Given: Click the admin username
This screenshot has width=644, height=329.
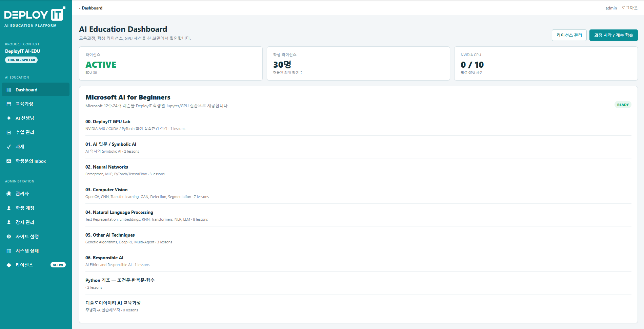Looking at the screenshot, I should tap(611, 8).
